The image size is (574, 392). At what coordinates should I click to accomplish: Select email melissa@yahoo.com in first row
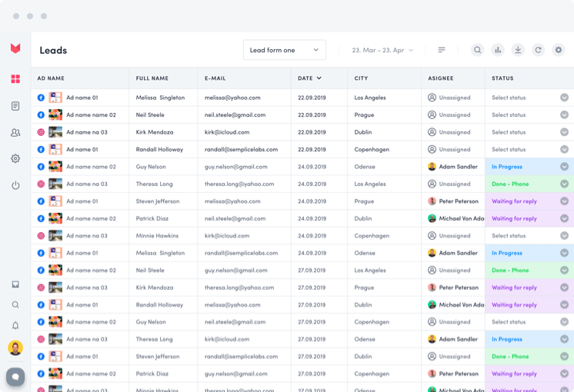click(x=232, y=98)
